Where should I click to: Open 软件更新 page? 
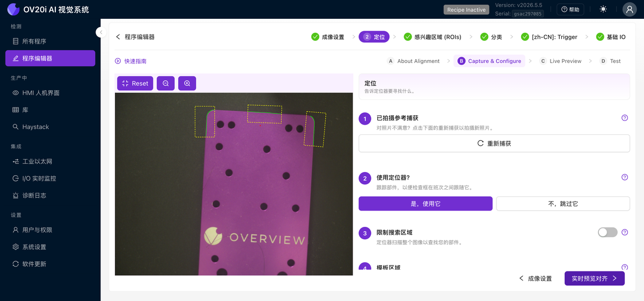pos(50,264)
